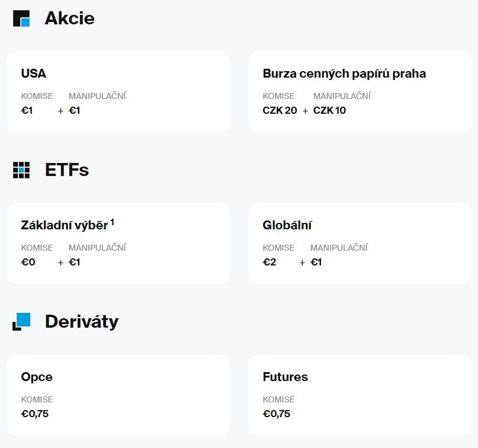Open the Burza cenných papírů praha card
The height and width of the screenshot is (448, 478).
tap(360, 92)
